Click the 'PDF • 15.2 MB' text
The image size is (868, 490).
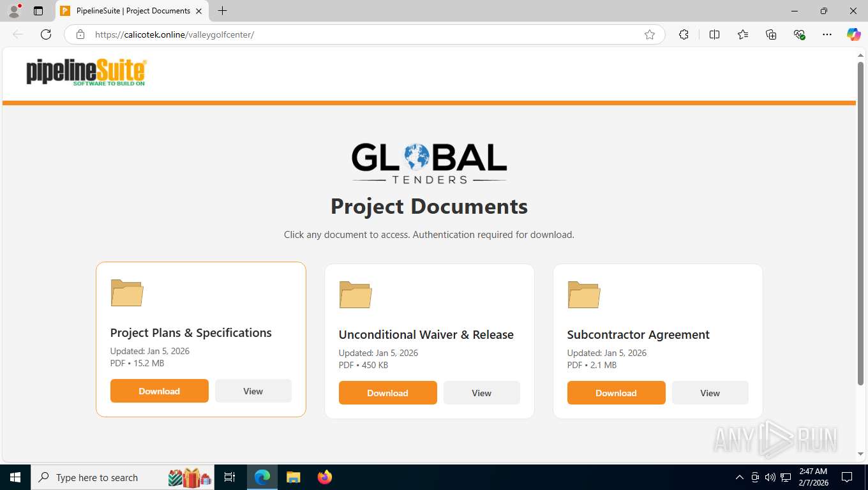click(x=137, y=363)
